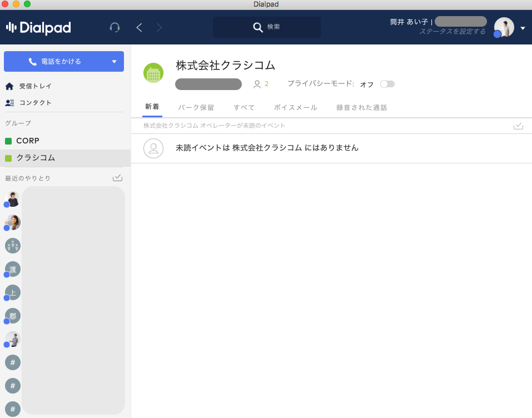Open second recent contact with woman avatar
This screenshot has height=418, width=532.
click(13, 222)
